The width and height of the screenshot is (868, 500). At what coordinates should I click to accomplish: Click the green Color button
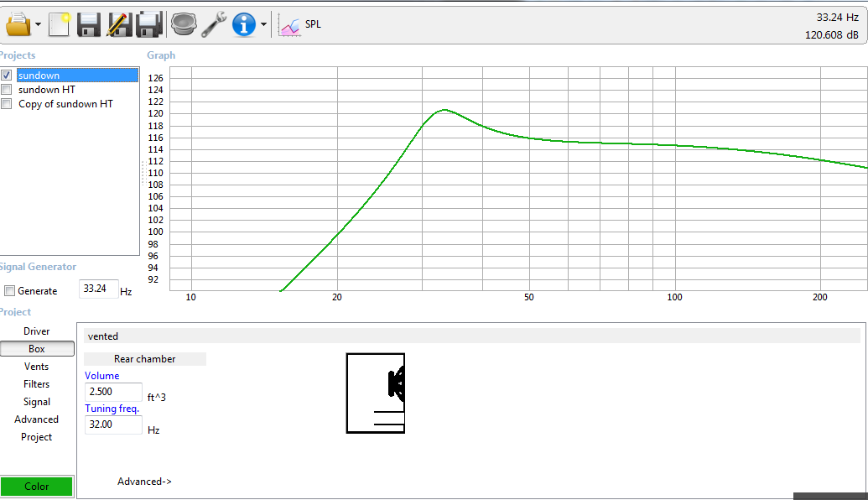tap(37, 486)
